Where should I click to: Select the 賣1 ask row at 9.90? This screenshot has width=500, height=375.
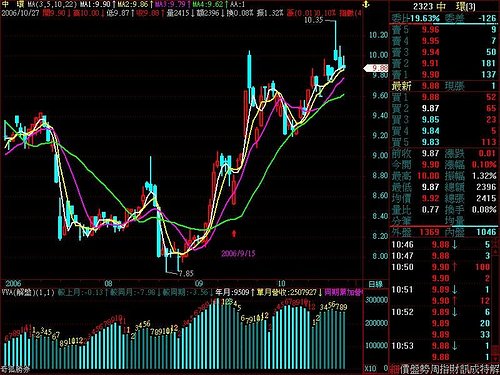tap(444, 74)
